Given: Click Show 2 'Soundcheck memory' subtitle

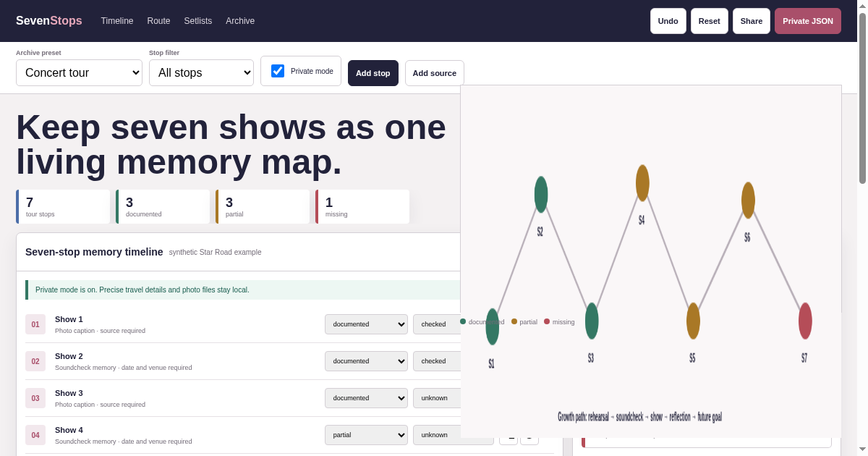Looking at the screenshot, I should (x=123, y=368).
